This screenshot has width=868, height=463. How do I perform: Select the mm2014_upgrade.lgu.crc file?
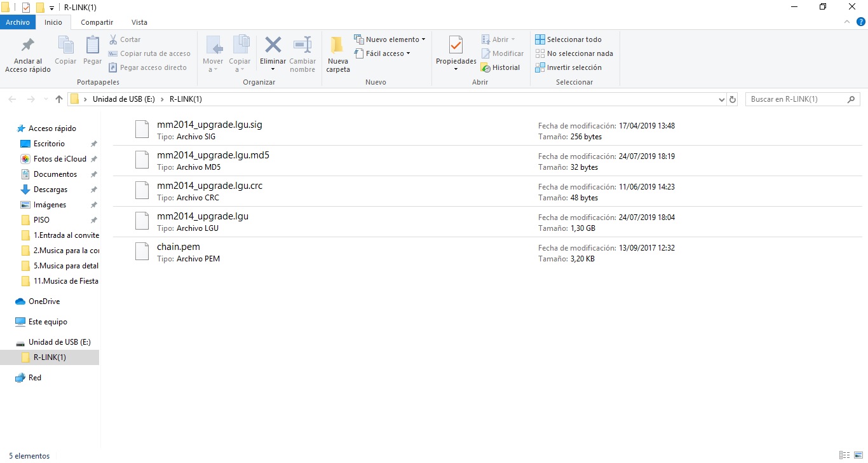(487, 191)
